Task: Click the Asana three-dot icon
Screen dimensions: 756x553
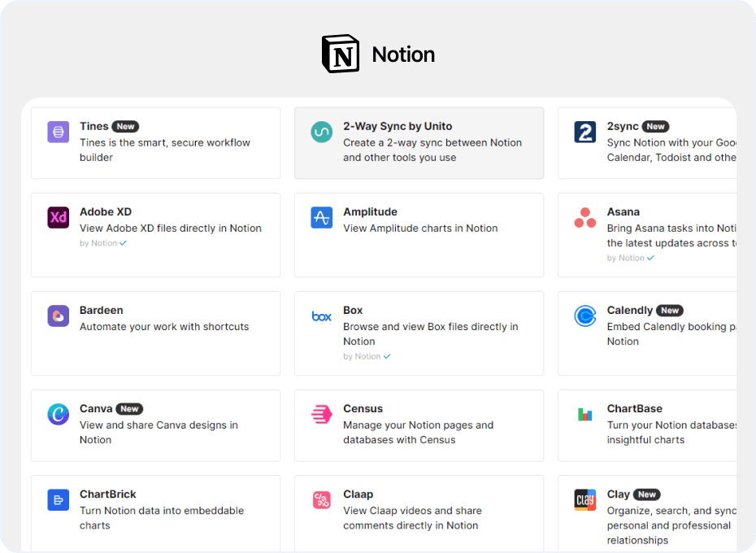Action: tap(584, 217)
